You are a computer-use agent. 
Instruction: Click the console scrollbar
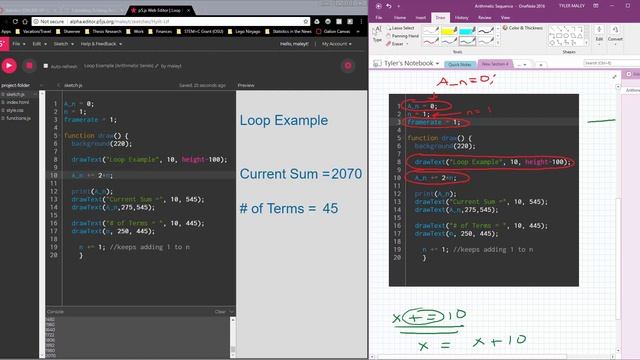click(233, 337)
